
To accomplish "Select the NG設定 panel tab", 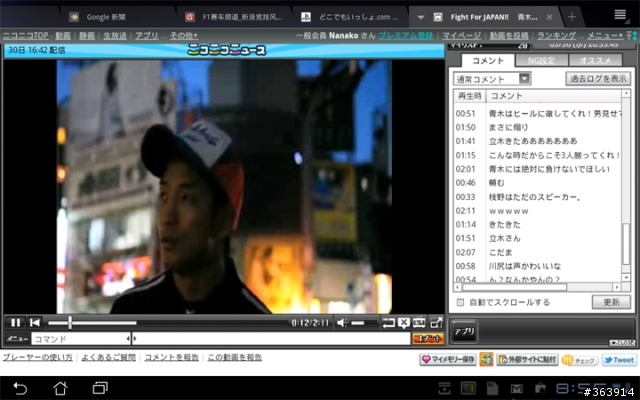I will tap(542, 61).
